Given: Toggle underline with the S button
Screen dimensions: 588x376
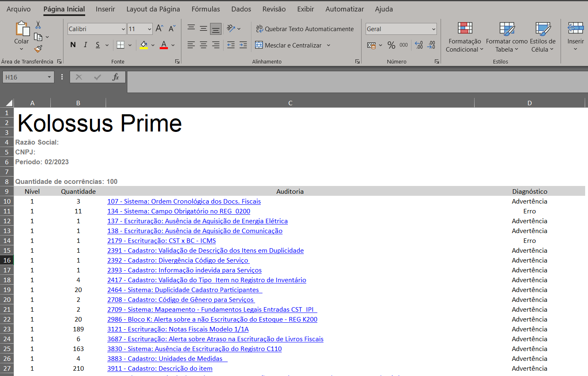Looking at the screenshot, I should click(97, 45).
